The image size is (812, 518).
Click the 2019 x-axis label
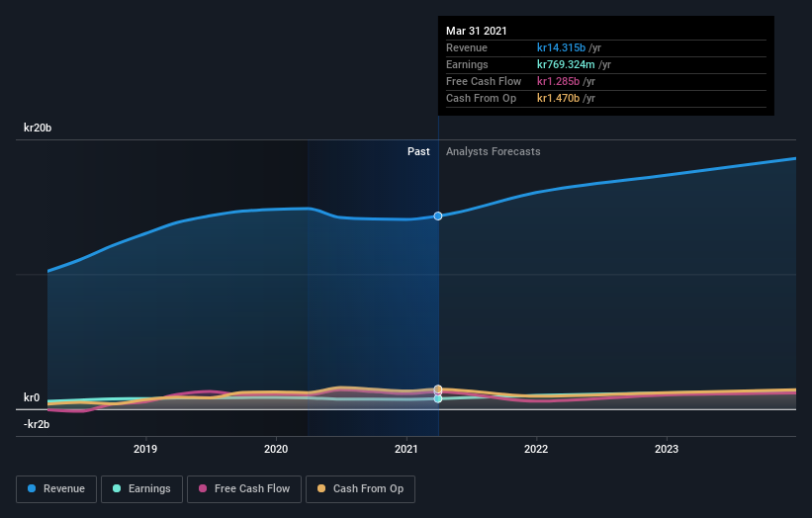tap(145, 449)
